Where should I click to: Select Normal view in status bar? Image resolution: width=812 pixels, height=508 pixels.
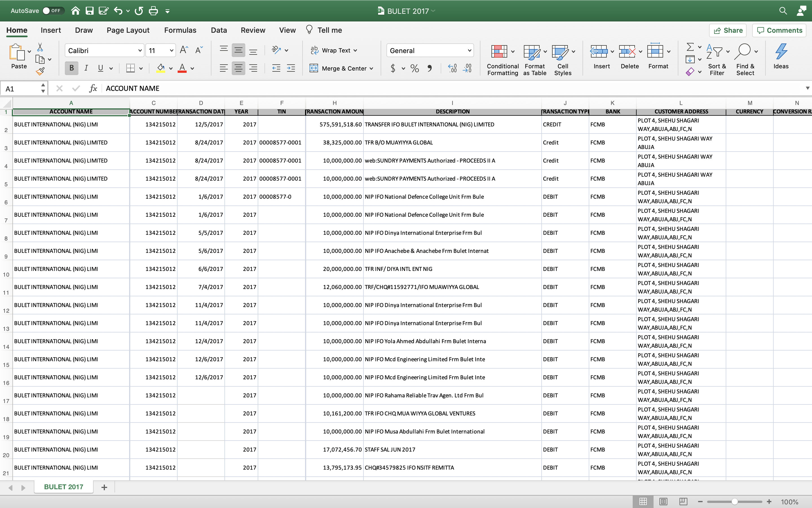[643, 501]
